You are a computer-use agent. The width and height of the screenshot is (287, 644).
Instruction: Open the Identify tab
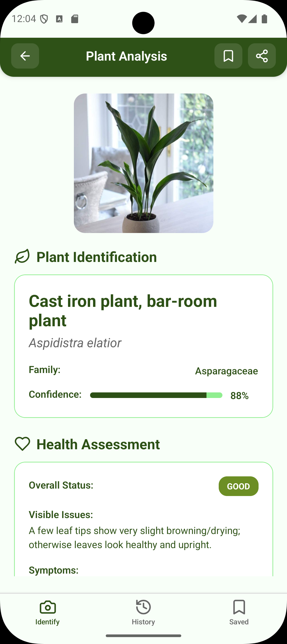coord(48,612)
